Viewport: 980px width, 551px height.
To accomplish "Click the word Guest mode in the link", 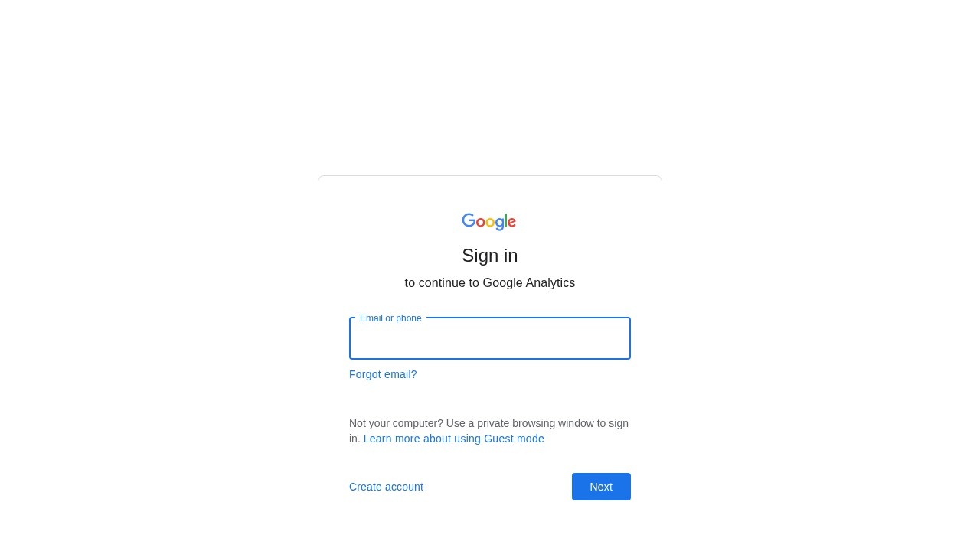I will [x=514, y=439].
